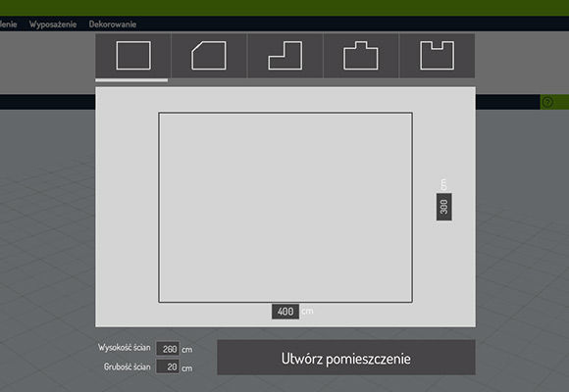Viewport: 569px width, 392px height.
Task: Click the white underline beneath rectangle shape
Action: 131,80
